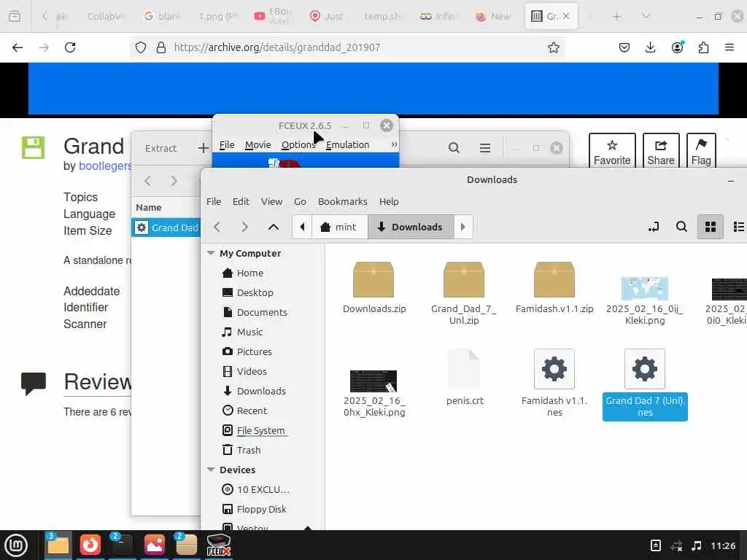The image size is (747, 560).
Task: Open file manager search
Action: [681, 227]
